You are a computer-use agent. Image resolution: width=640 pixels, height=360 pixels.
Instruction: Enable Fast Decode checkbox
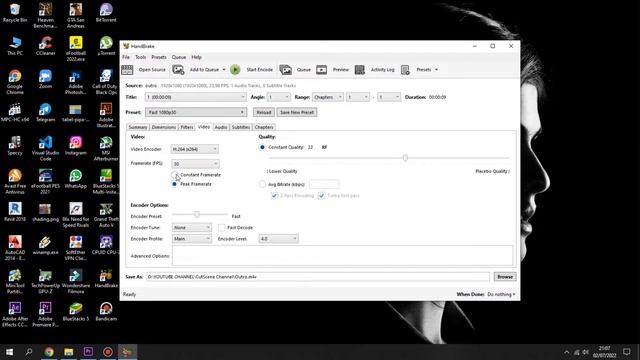222,227
